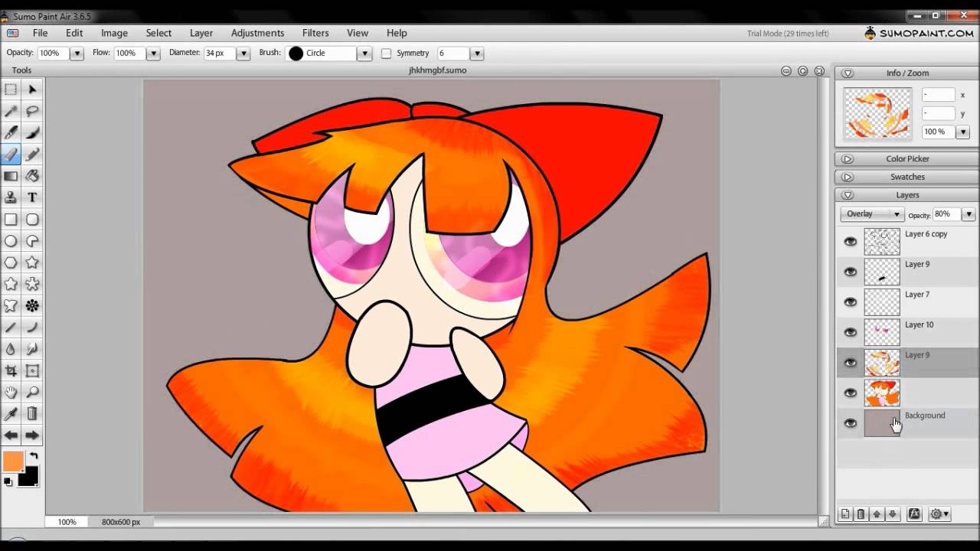The image size is (980, 551).
Task: Select the Blur droplet tool
Action: click(11, 349)
